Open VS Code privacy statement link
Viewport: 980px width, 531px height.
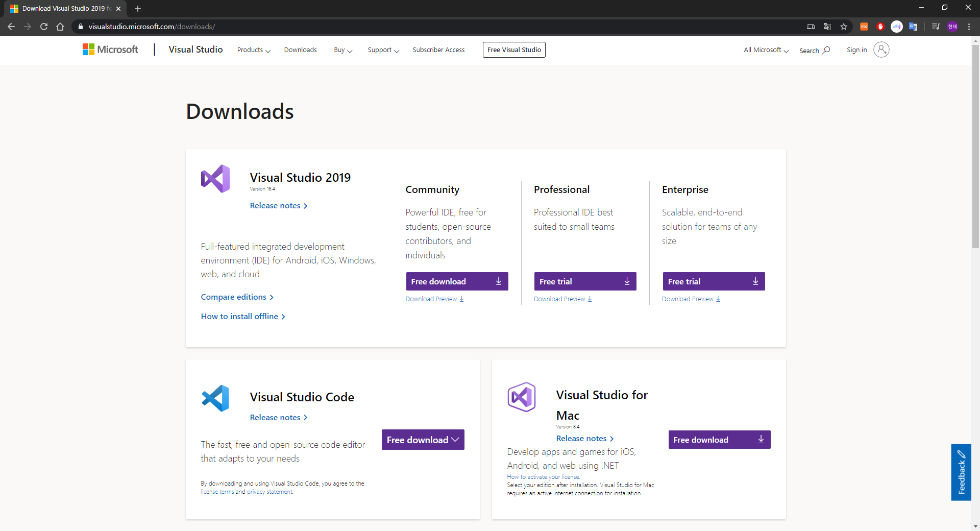[269, 492]
